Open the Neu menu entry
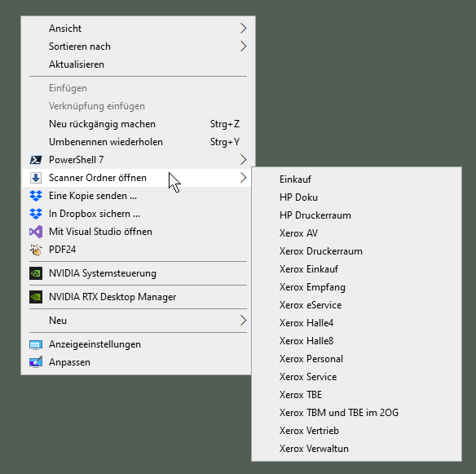Viewport: 476px width, 474px height. coord(137,321)
